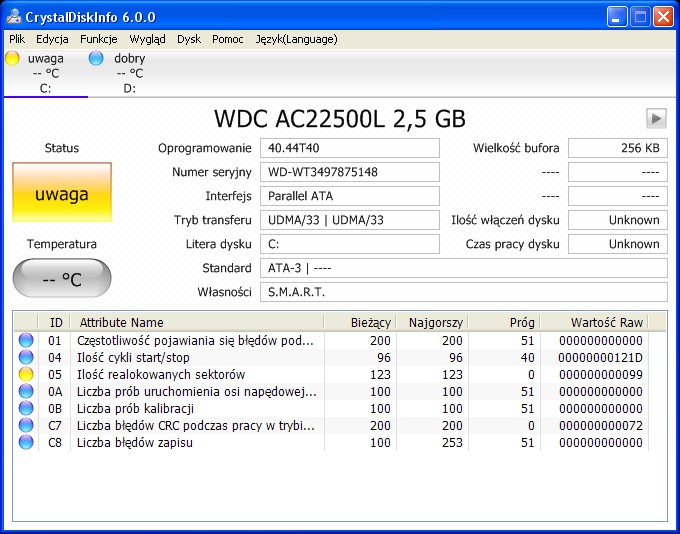The image size is (680, 534).
Task: Click the serial number field WD-WT3497875148
Action: click(x=350, y=172)
